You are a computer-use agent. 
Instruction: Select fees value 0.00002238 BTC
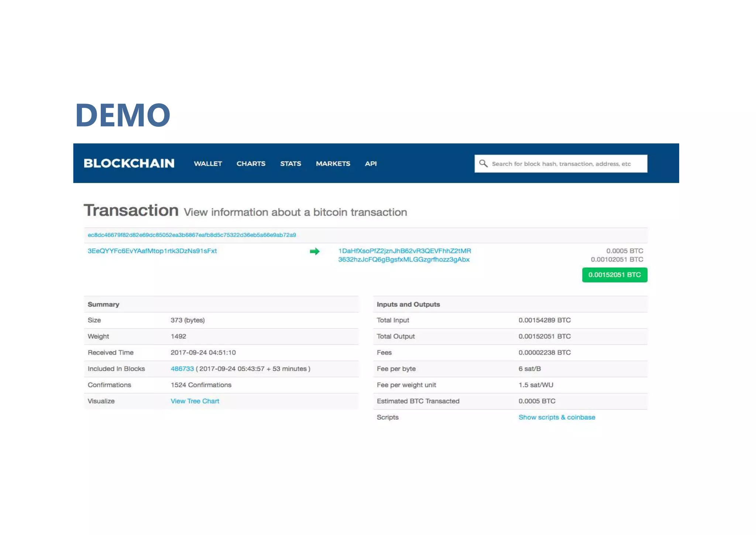pyautogui.click(x=544, y=353)
